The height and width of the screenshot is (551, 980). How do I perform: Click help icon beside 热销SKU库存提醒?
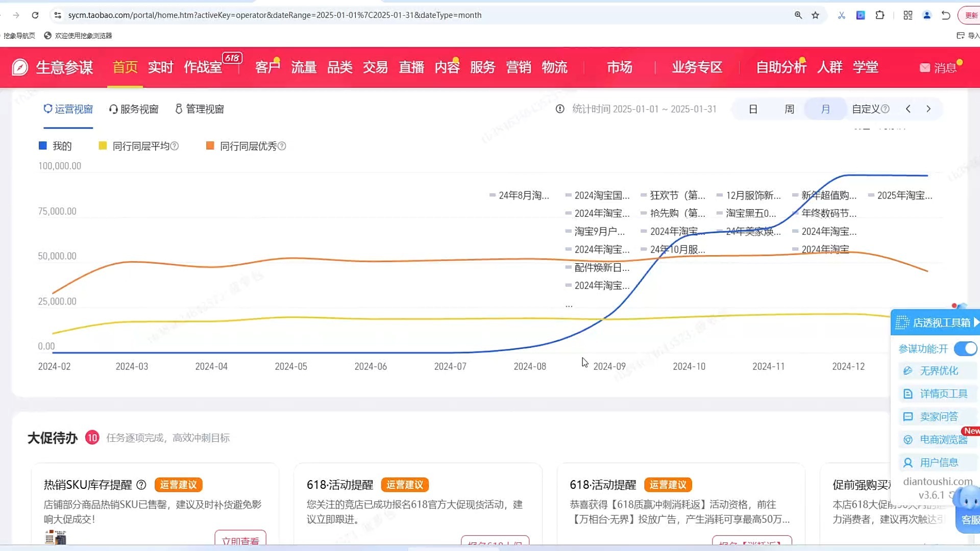tap(141, 485)
